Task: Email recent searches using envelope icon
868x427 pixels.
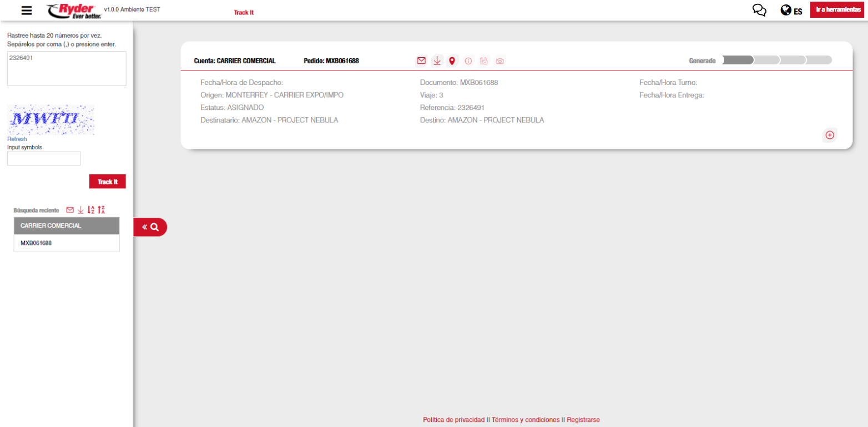Action: (70, 210)
